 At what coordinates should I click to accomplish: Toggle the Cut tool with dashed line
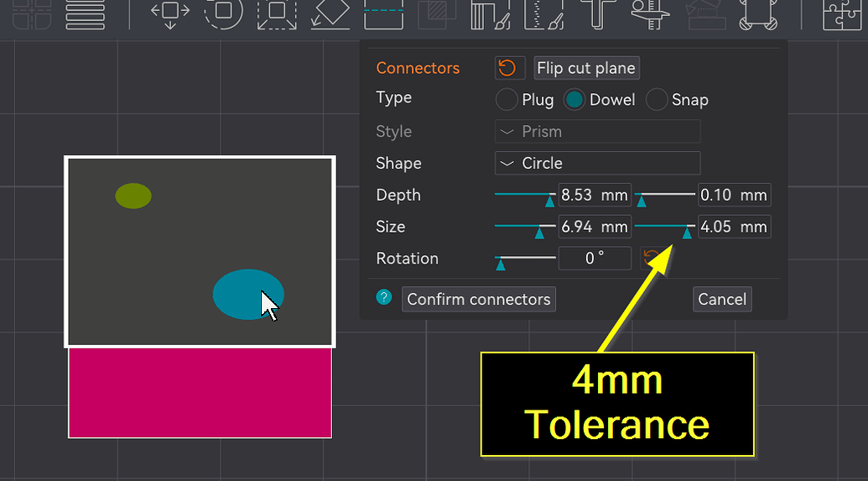coord(383,13)
